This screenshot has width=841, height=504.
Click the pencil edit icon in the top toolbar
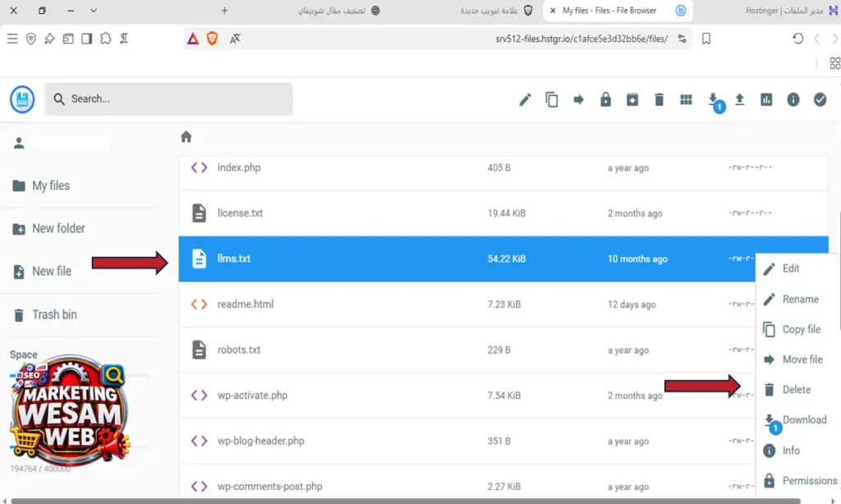(x=525, y=99)
